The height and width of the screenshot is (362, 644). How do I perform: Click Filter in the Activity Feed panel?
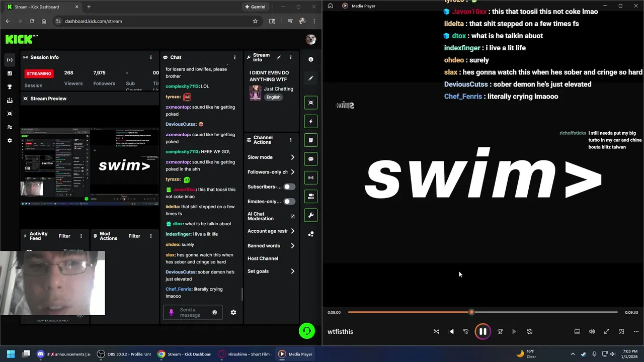(x=64, y=236)
